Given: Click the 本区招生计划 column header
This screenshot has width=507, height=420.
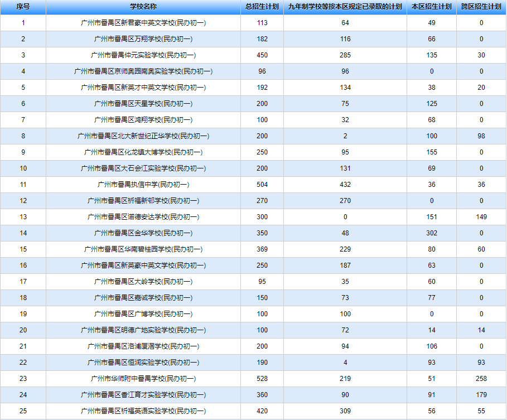Looking at the screenshot, I should tap(432, 7).
